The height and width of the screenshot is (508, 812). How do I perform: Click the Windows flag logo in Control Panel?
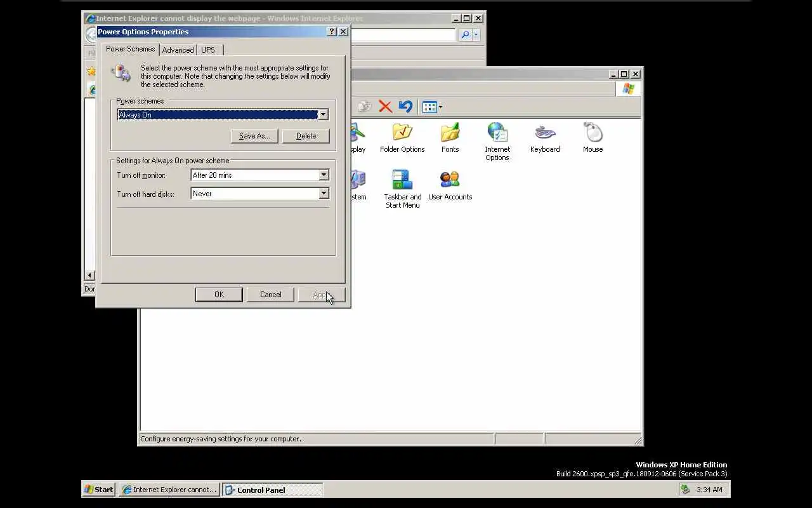[x=628, y=89]
